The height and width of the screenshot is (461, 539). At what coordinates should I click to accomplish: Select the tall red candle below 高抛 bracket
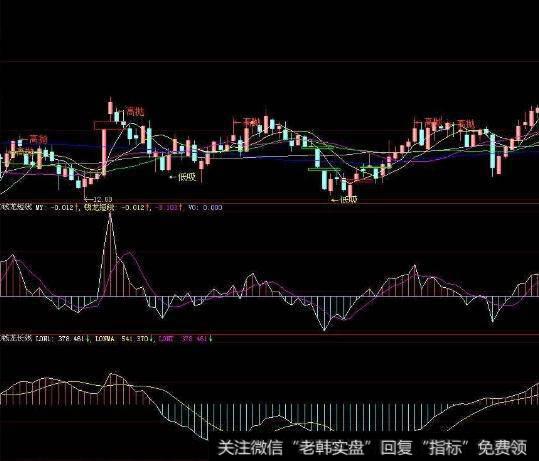104,152
